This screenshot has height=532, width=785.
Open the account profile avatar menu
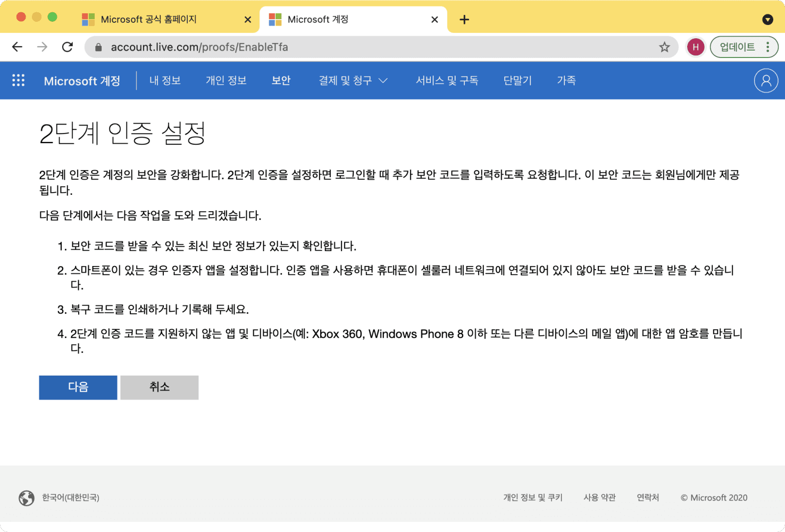click(766, 80)
